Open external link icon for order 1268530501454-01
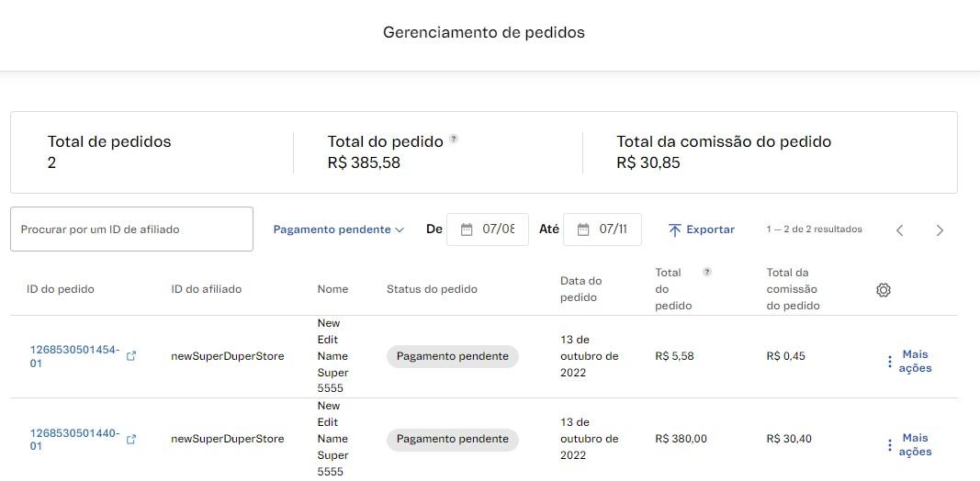The height and width of the screenshot is (481, 980). 131,356
